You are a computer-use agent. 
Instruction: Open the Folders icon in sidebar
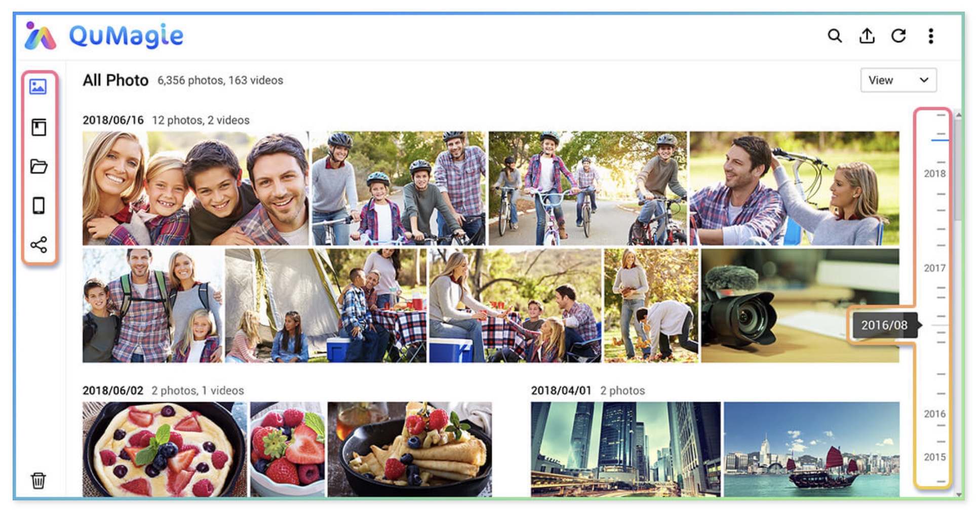point(38,166)
